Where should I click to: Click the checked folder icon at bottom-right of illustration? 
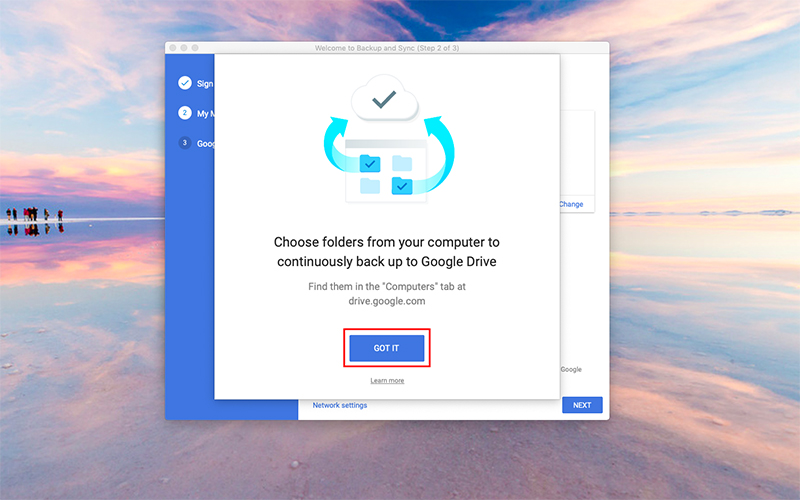402,186
